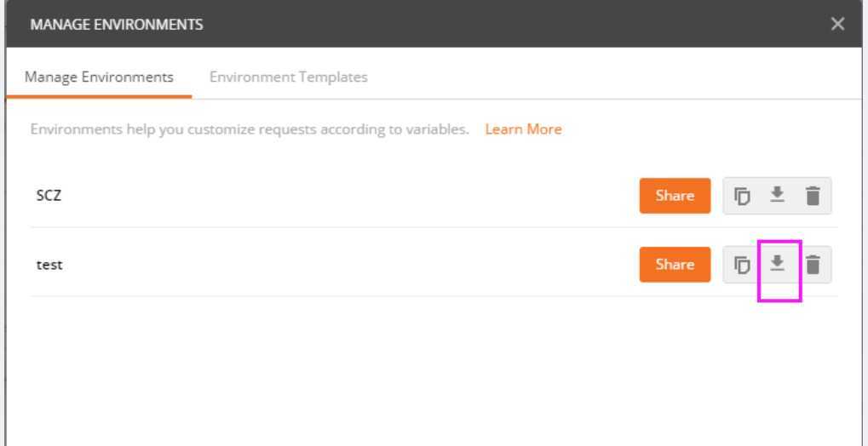Image resolution: width=868 pixels, height=446 pixels.
Task: Share the test environment
Action: pos(675,265)
